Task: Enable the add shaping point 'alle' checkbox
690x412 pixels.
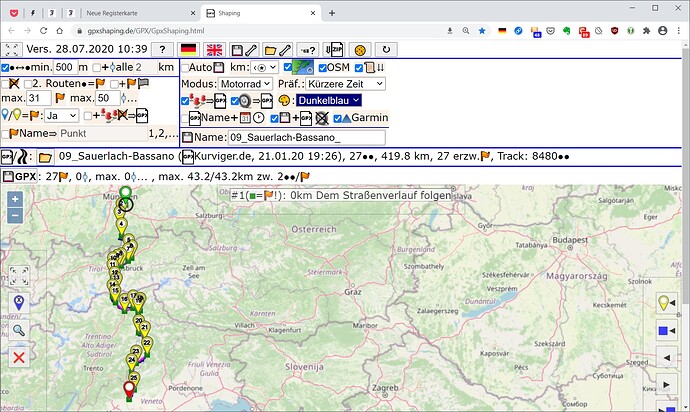Action: pyautogui.click(x=97, y=68)
